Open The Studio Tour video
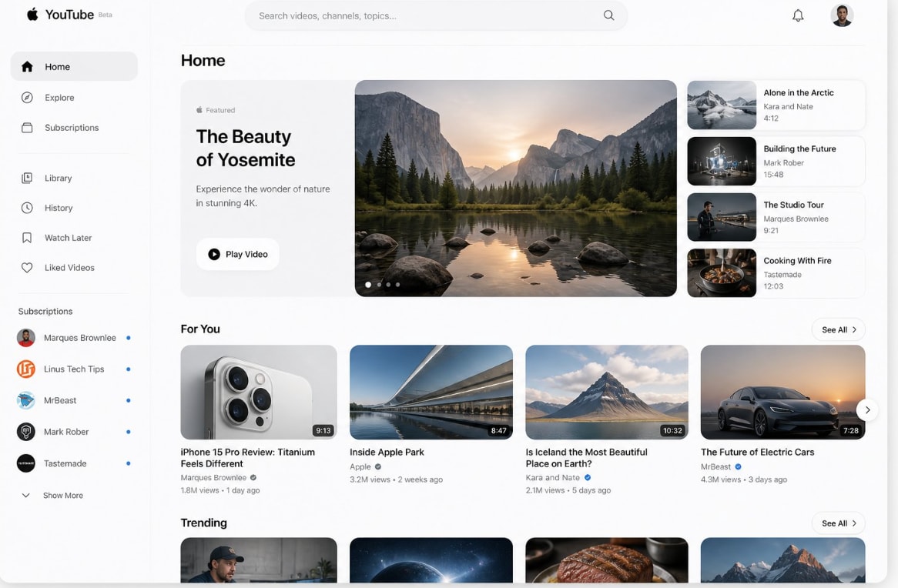Image resolution: width=898 pixels, height=588 pixels. click(776, 218)
